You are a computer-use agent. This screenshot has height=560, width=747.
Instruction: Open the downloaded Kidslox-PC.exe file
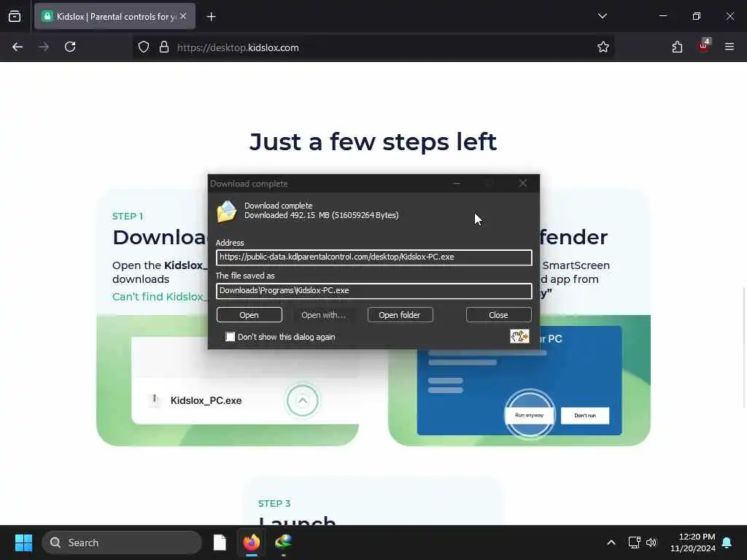click(x=249, y=315)
